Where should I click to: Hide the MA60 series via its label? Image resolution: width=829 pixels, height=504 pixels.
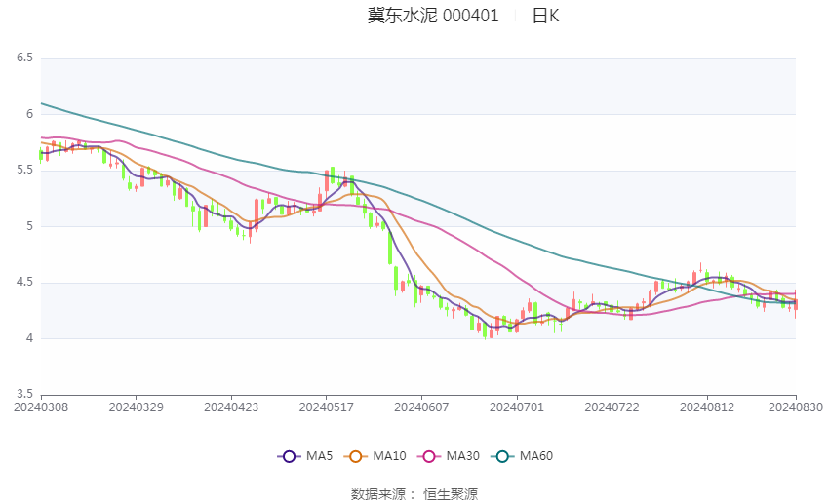[x=536, y=456]
